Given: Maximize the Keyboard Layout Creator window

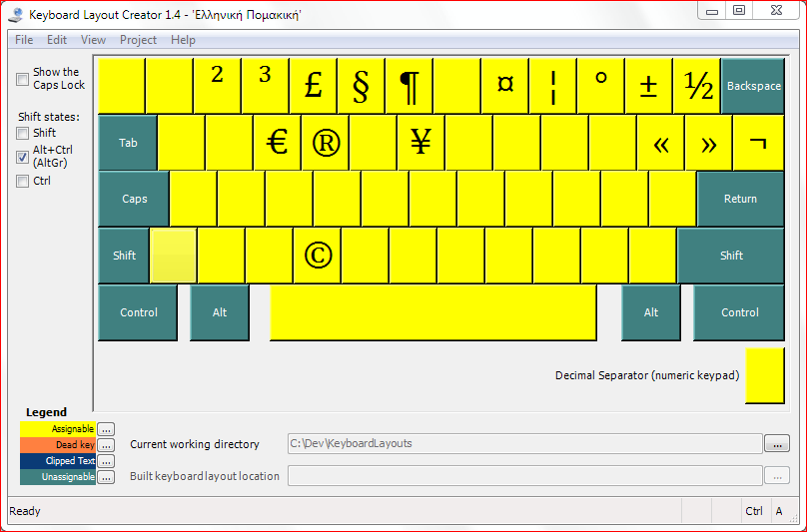Looking at the screenshot, I should 739,11.
